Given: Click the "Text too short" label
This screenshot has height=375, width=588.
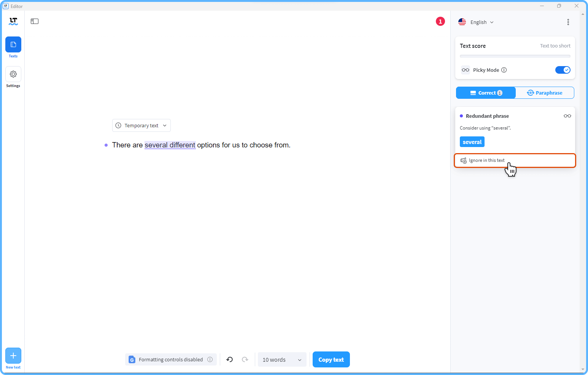Looking at the screenshot, I should tap(555, 46).
